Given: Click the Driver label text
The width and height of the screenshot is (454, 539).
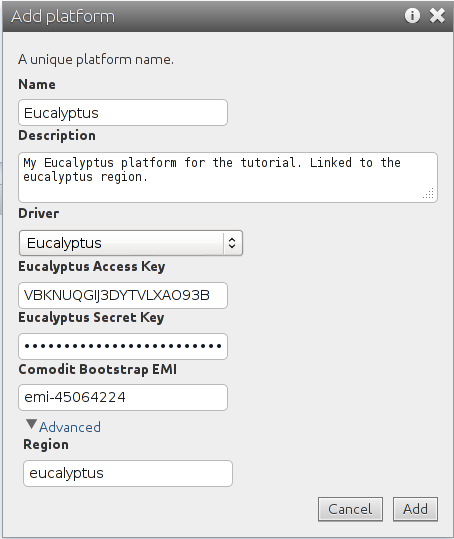Looking at the screenshot, I should [x=38, y=213].
